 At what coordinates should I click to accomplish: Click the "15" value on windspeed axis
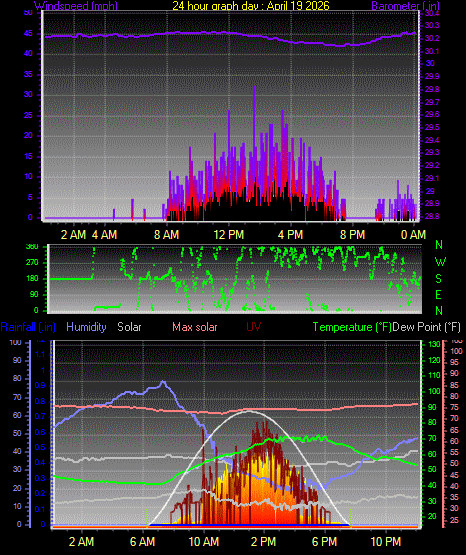coord(28,156)
